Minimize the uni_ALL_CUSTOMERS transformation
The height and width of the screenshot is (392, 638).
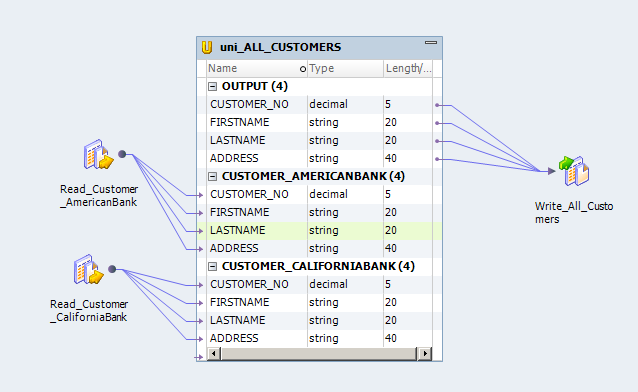click(x=431, y=42)
